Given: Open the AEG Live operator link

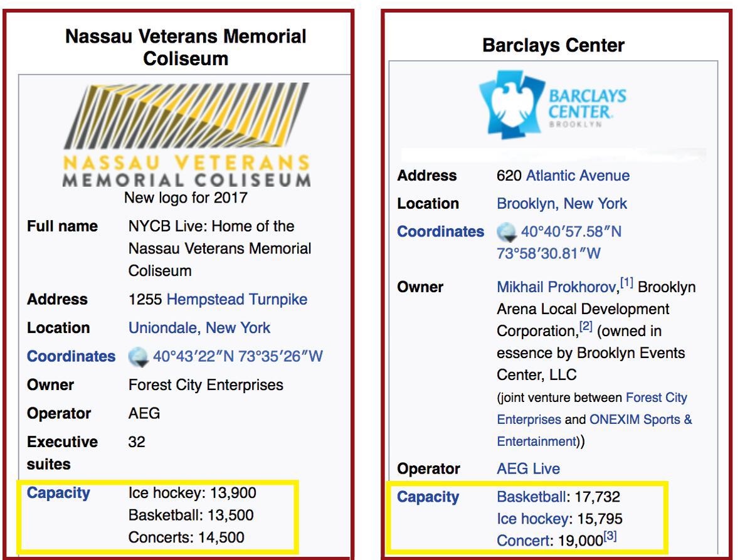Looking at the screenshot, I should [x=528, y=469].
